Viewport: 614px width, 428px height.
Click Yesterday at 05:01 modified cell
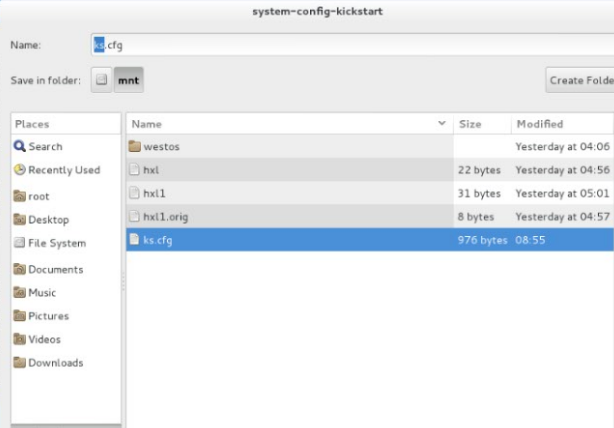point(562,193)
